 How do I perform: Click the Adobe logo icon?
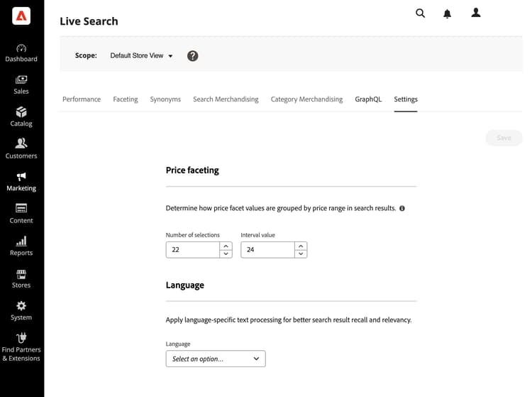point(21,16)
